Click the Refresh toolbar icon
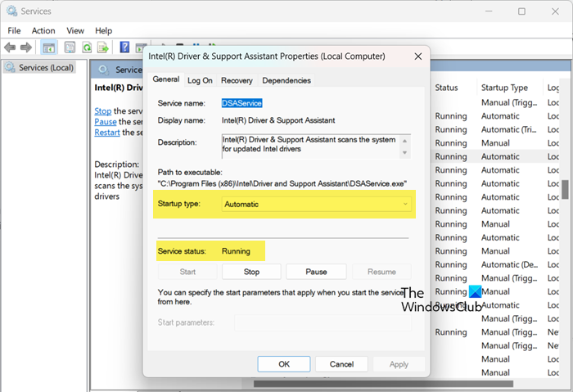The height and width of the screenshot is (392, 573). (87, 47)
